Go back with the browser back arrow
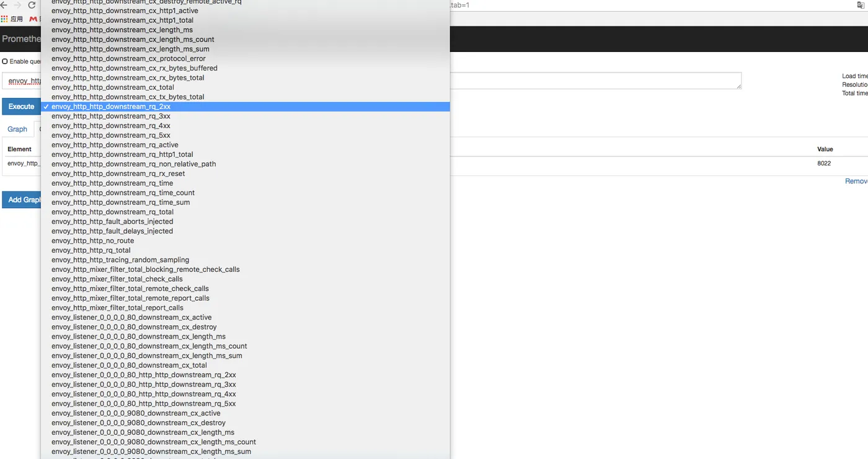 [x=4, y=5]
